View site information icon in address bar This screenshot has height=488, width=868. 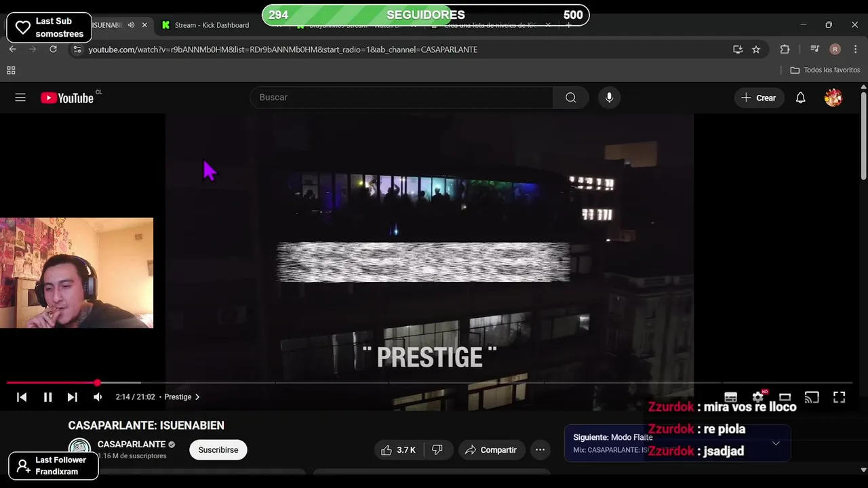[x=77, y=49]
